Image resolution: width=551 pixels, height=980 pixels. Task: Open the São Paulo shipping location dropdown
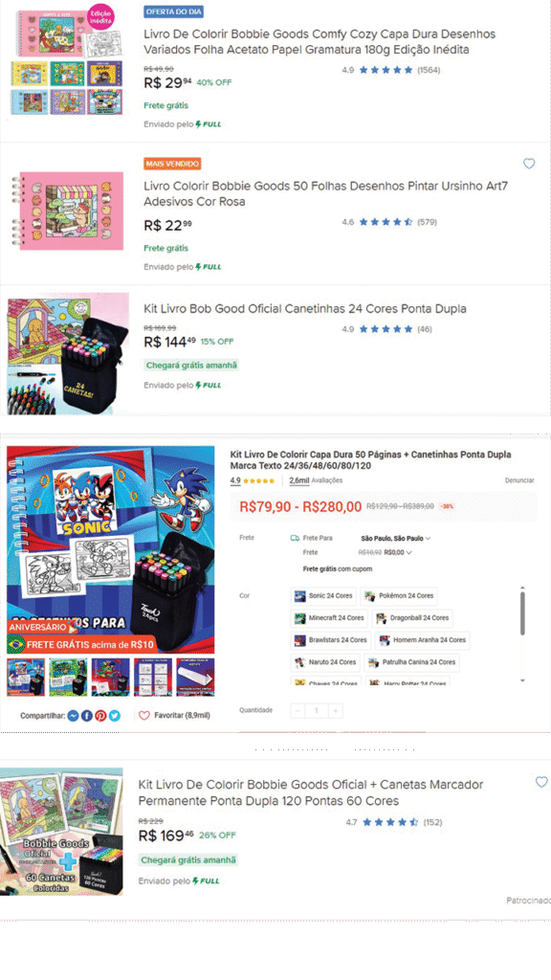coord(395,538)
